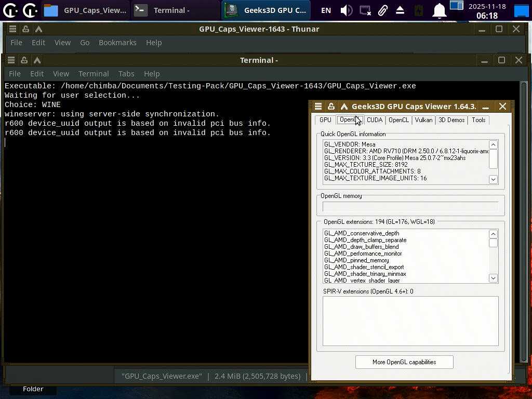Click the volume speaker tray icon
532x399 pixels.
point(347,10)
